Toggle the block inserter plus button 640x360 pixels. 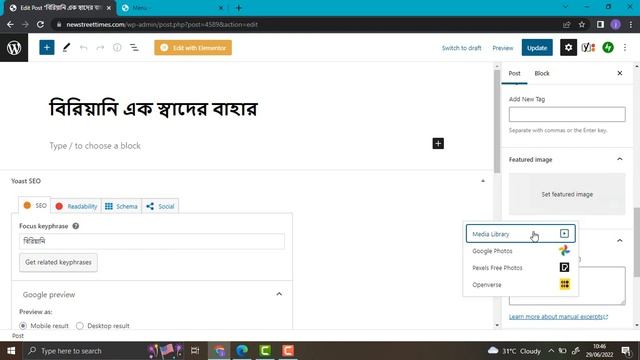point(47,48)
